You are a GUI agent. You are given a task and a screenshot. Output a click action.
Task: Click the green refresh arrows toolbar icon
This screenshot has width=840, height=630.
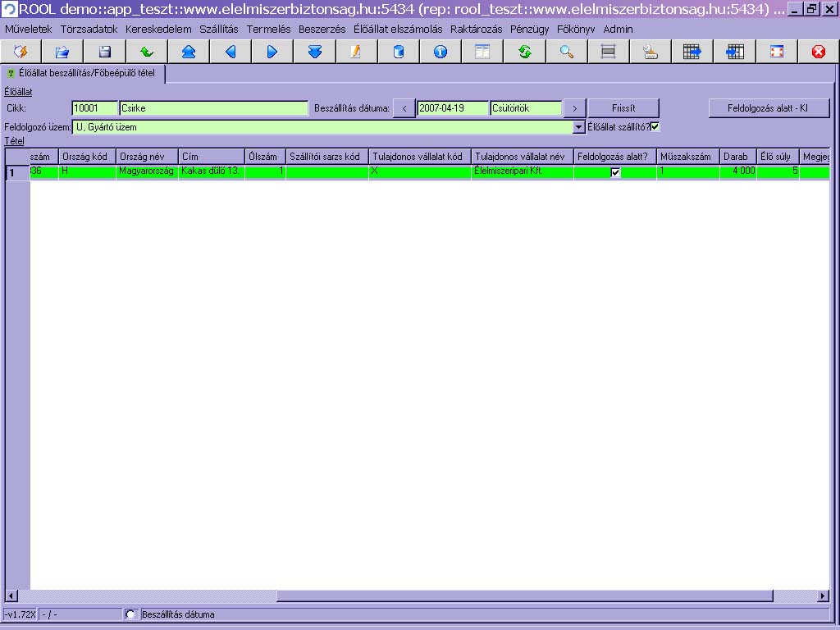pos(524,52)
